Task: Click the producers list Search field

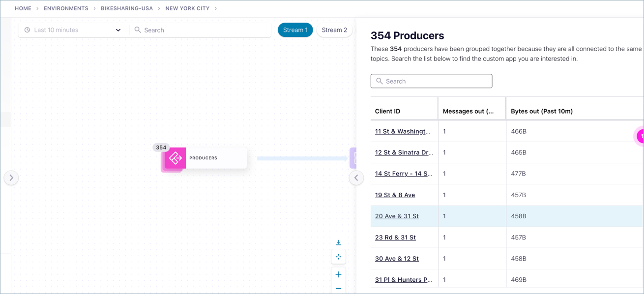Action: coord(432,81)
